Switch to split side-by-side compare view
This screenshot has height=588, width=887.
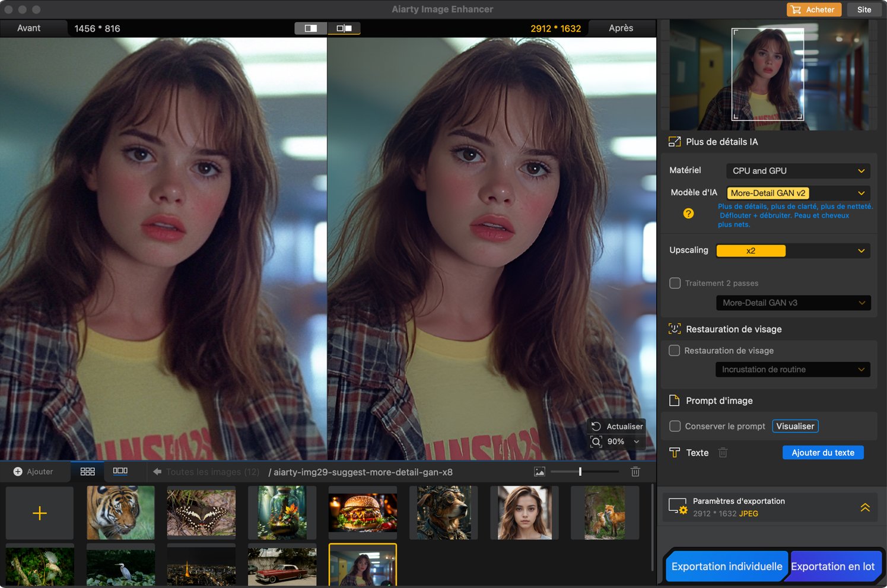pyautogui.click(x=344, y=28)
